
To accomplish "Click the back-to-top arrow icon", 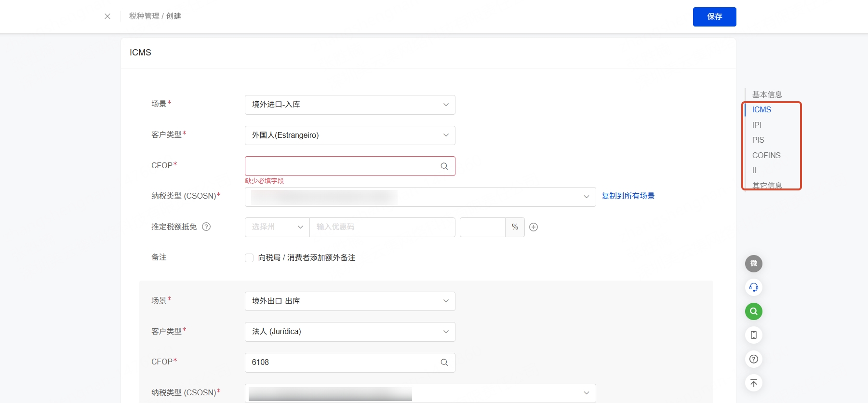I will (754, 383).
